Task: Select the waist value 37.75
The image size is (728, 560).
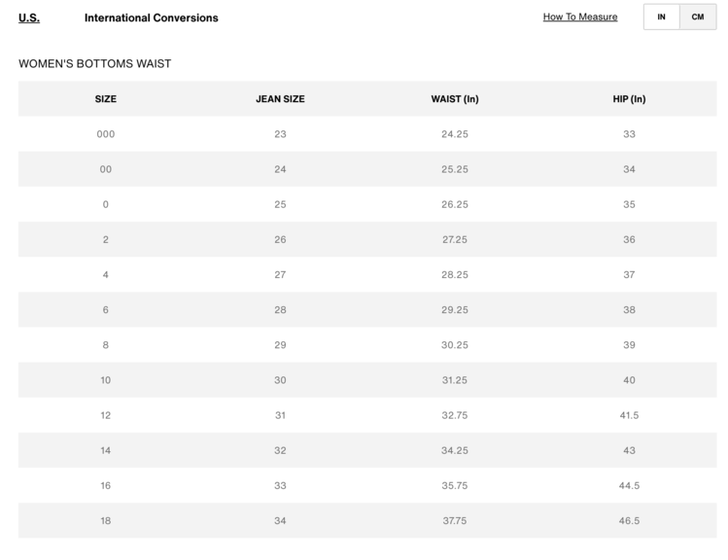Action: tap(454, 520)
